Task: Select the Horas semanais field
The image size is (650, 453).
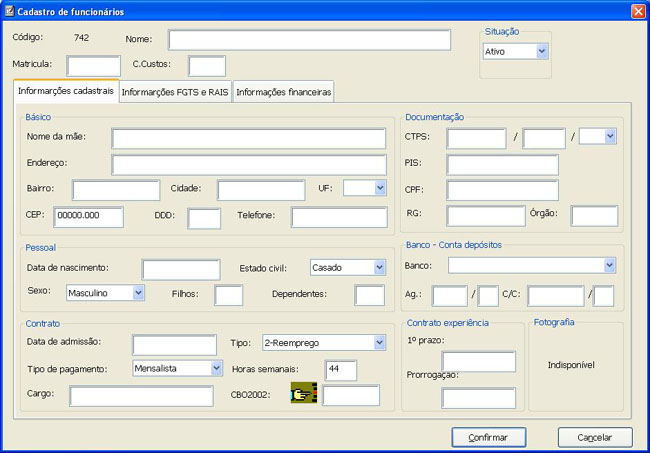Action: point(340,370)
